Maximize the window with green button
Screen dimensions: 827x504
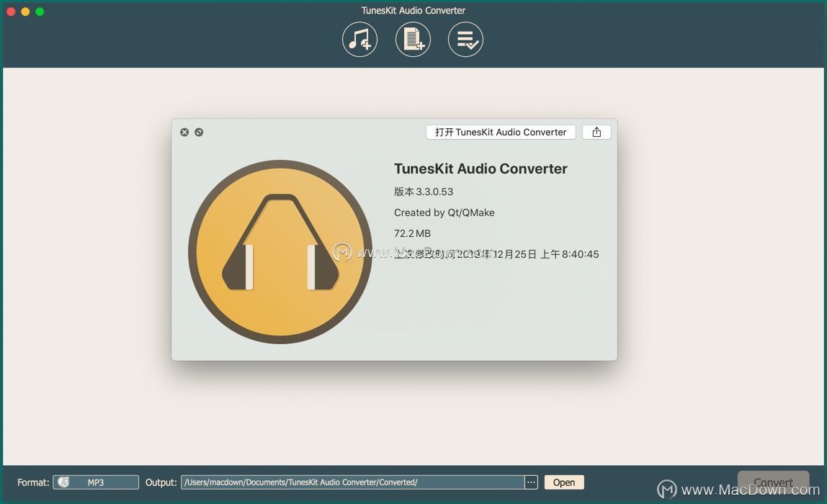(40, 12)
